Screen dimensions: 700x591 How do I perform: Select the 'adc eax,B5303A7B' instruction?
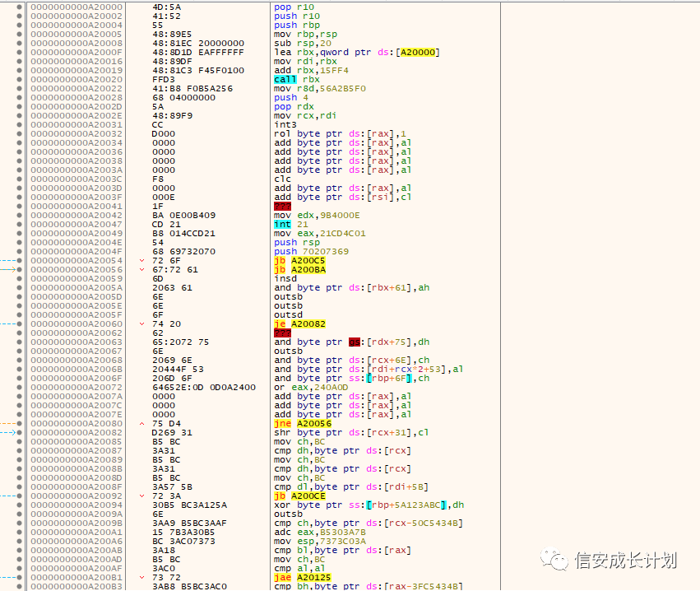pyautogui.click(x=320, y=532)
